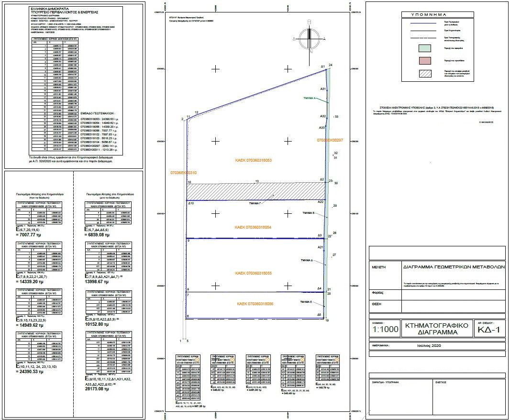510x420 pixels.
Task: Click vertex label Δ10
Action: coord(191,203)
